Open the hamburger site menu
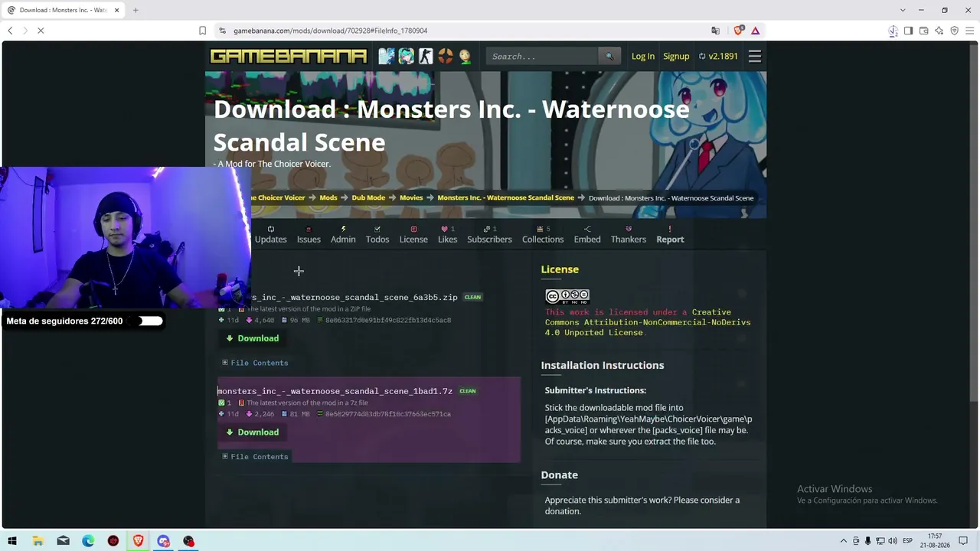This screenshot has height=551, width=980. (x=755, y=56)
